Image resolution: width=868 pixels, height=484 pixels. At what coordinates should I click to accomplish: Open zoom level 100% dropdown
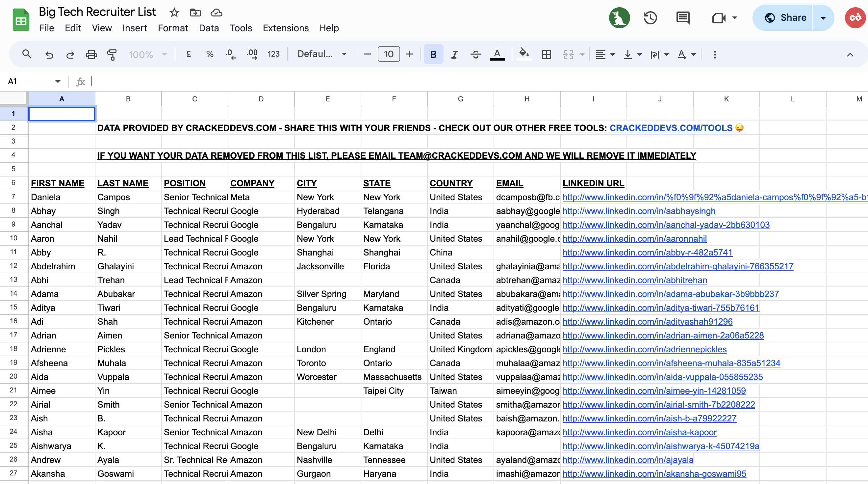[148, 54]
